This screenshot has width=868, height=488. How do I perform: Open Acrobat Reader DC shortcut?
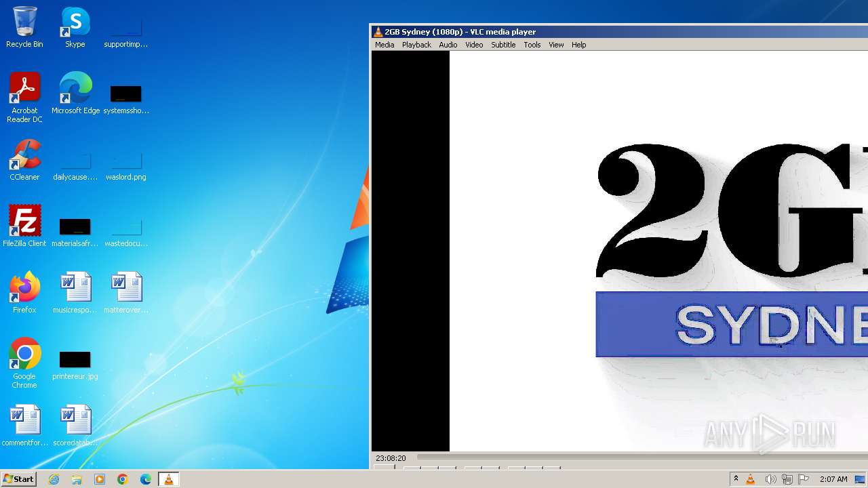[24, 98]
